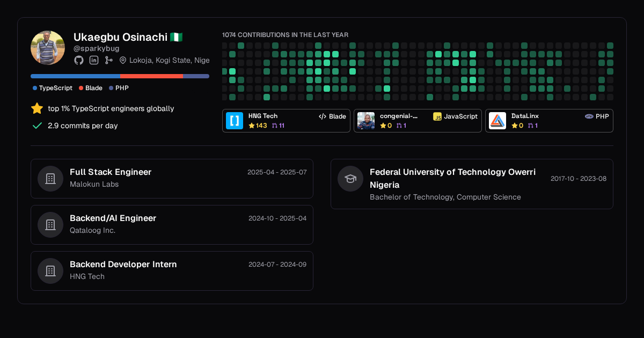
Task: Click the 2017-10 - 2023-08 date range
Action: (x=579, y=179)
